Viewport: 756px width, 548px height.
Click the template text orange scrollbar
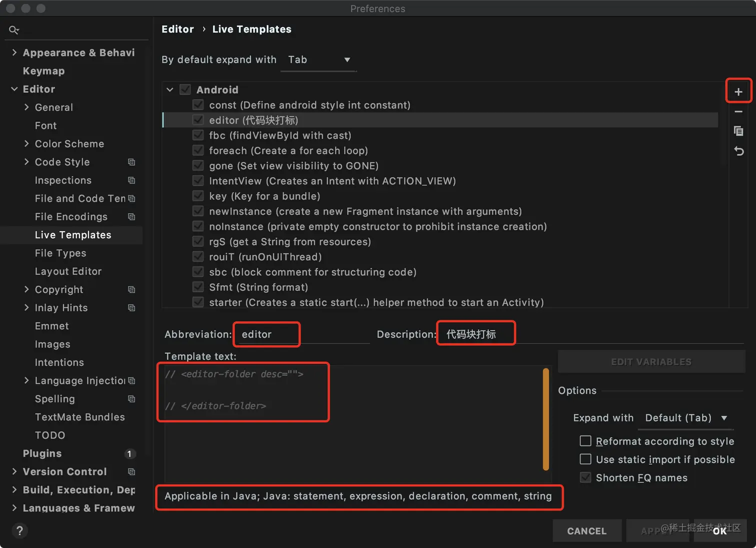[545, 419]
